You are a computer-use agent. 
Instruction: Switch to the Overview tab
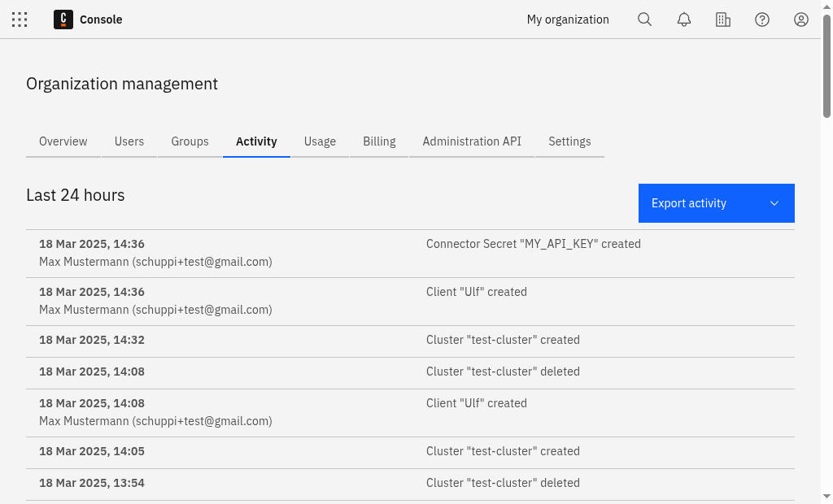63,141
